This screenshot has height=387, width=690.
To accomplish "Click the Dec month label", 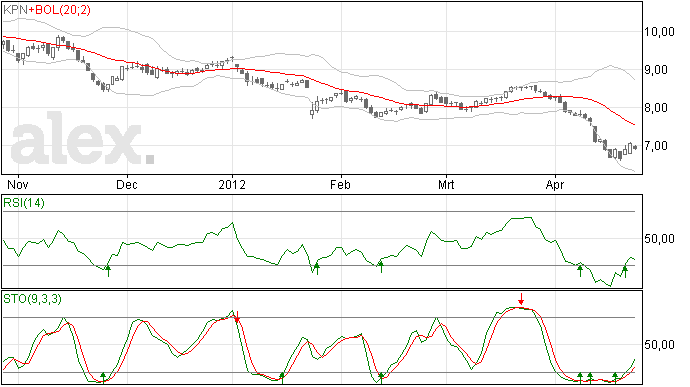I will [x=127, y=184].
